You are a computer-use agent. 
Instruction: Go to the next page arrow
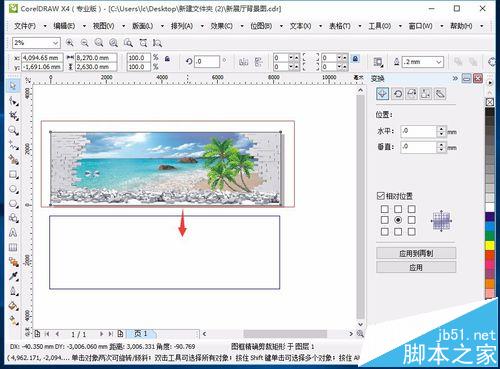click(x=101, y=334)
